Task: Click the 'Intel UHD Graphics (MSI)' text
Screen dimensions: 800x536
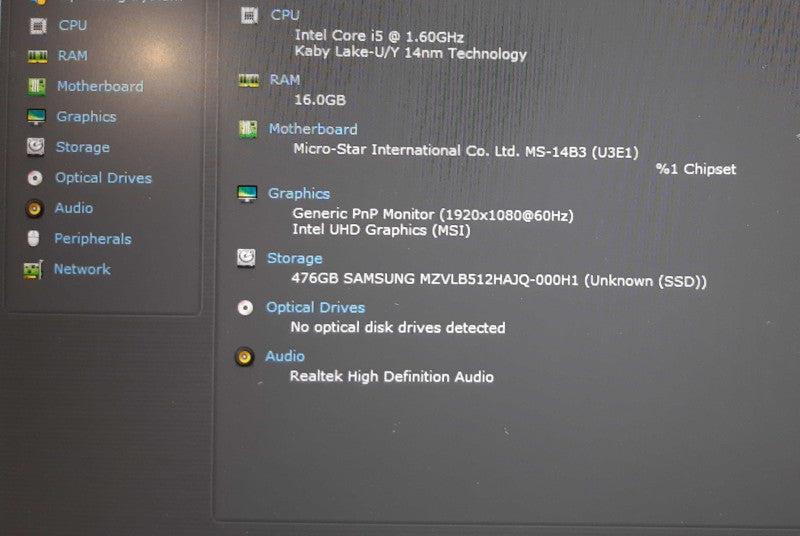Action: [381, 230]
